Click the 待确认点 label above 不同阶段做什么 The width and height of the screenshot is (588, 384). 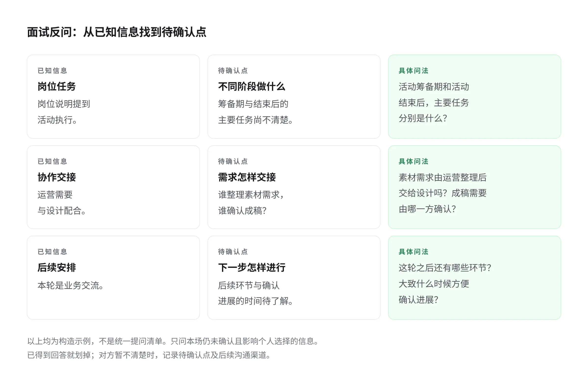pos(233,71)
